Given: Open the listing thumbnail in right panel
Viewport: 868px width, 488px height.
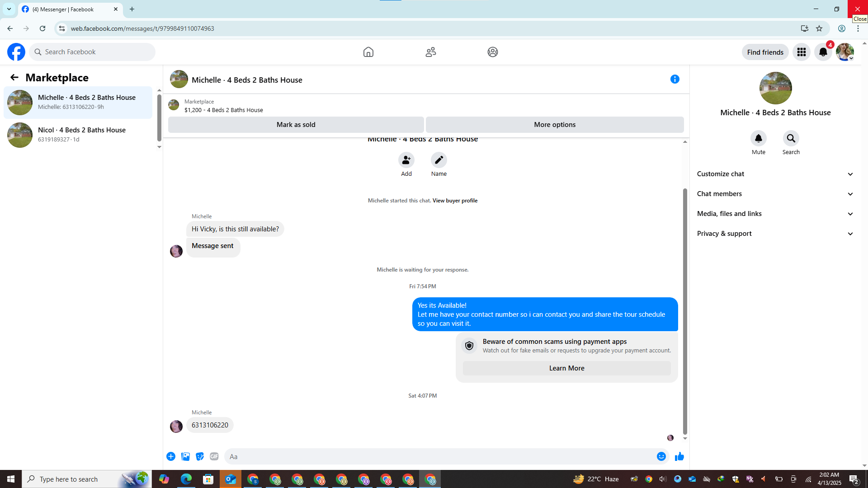Looking at the screenshot, I should tap(775, 88).
